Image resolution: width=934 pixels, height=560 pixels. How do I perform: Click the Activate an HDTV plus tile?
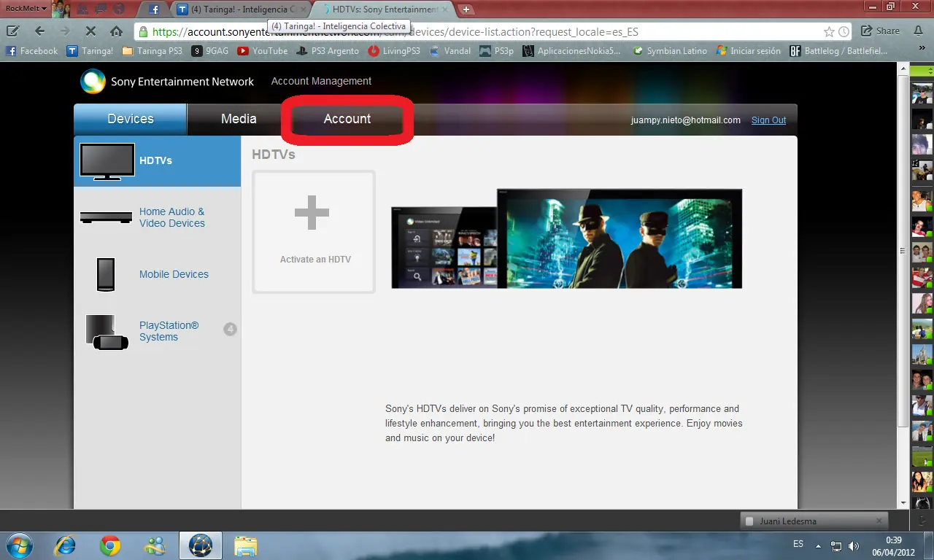314,232
